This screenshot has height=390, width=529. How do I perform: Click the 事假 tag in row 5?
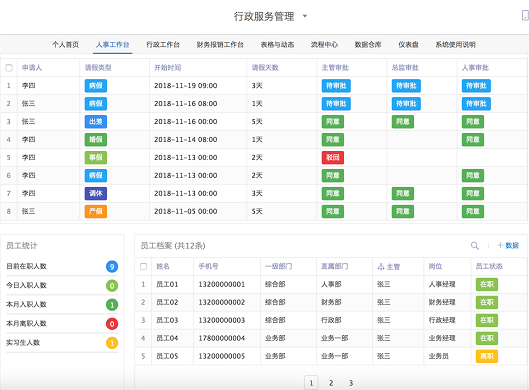click(x=96, y=158)
